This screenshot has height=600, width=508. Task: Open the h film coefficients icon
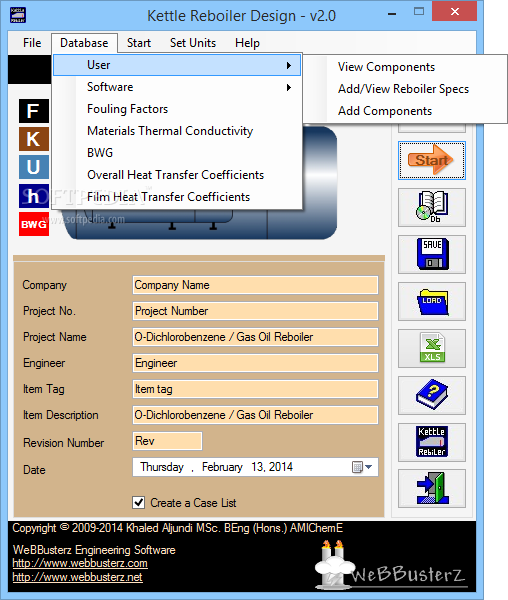coord(34,196)
